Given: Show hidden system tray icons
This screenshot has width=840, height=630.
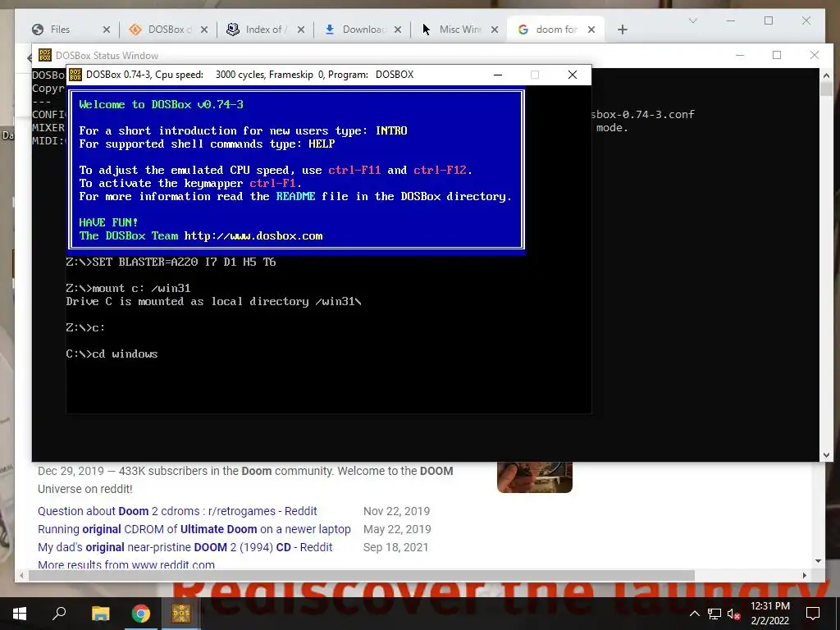Looking at the screenshot, I should click(694, 614).
